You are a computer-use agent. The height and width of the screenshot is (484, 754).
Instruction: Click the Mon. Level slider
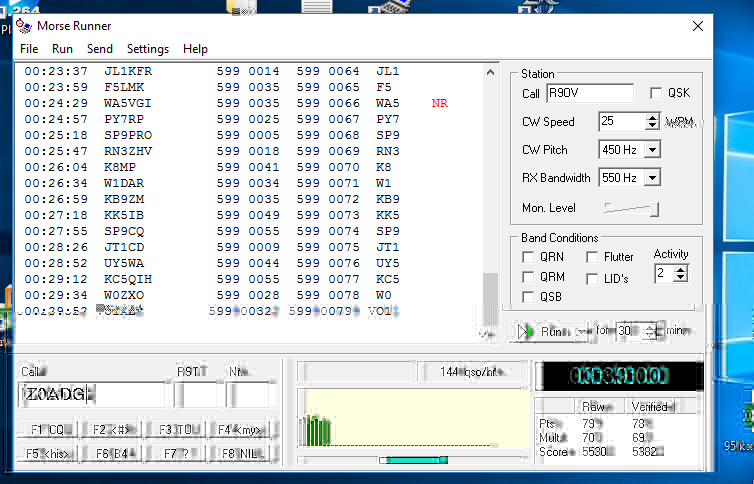coord(632,208)
